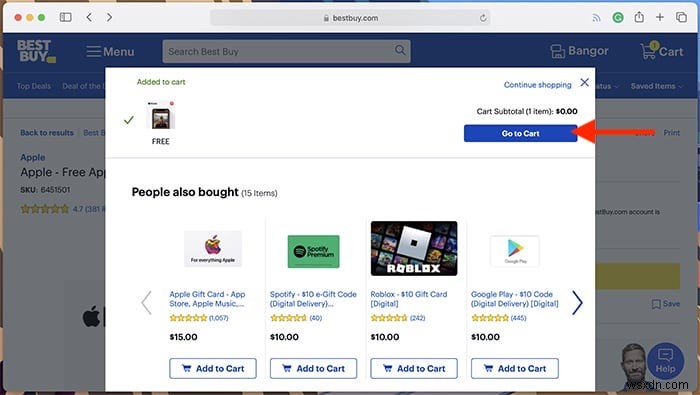Click the Go to Cart button
Viewport: 700px width, 395px height.
(521, 133)
